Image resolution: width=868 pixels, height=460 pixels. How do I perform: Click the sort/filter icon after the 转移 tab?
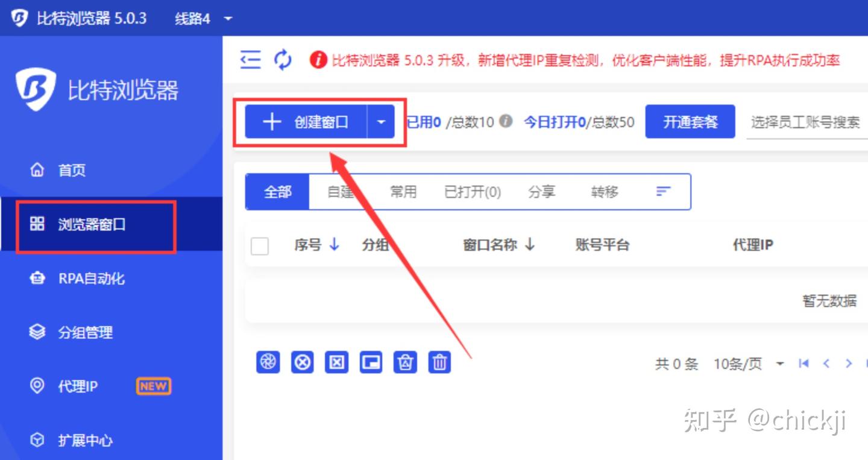pos(663,191)
